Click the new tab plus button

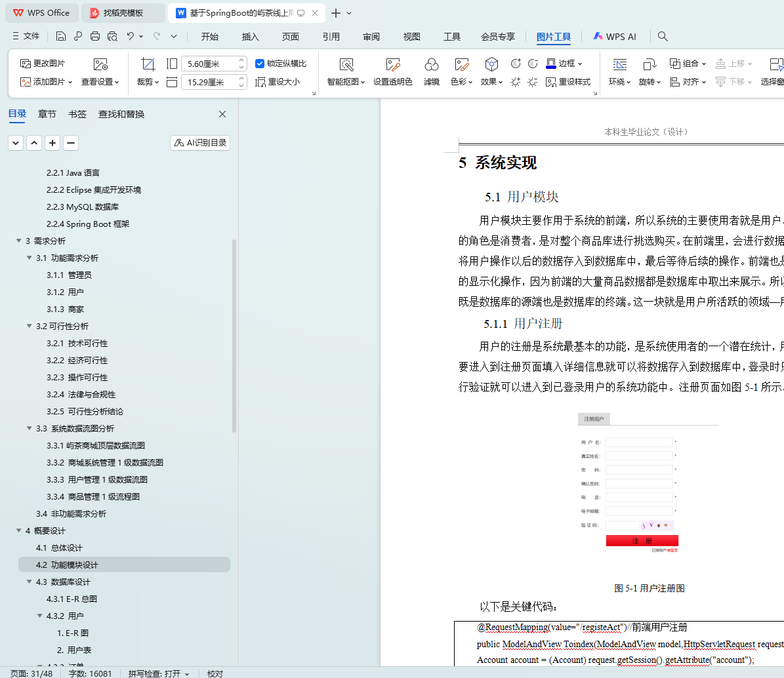click(336, 13)
